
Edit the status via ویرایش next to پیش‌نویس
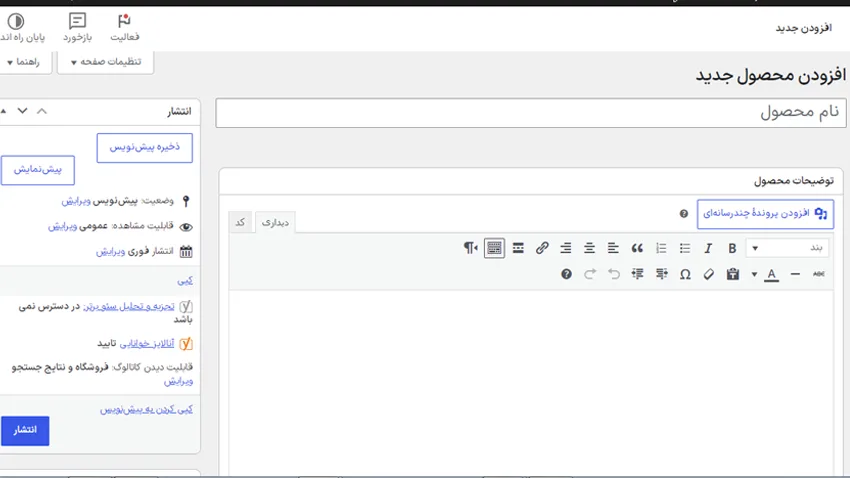pos(76,201)
